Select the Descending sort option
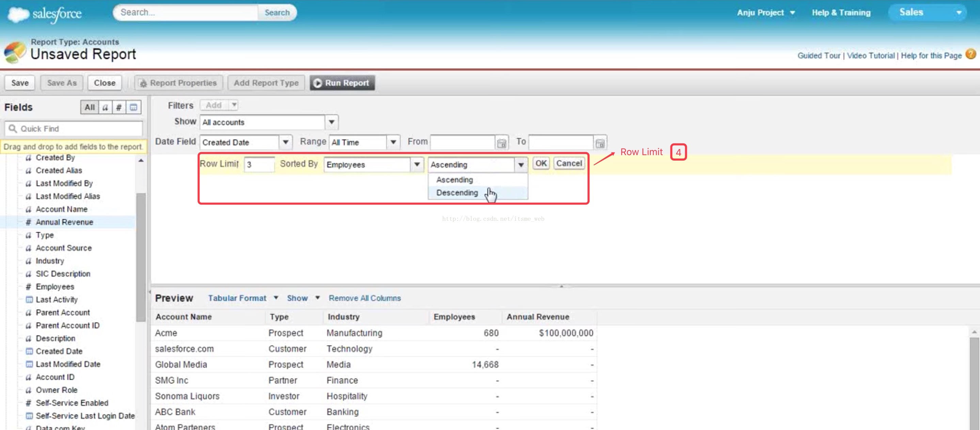Image resolution: width=980 pixels, height=430 pixels. 457,193
